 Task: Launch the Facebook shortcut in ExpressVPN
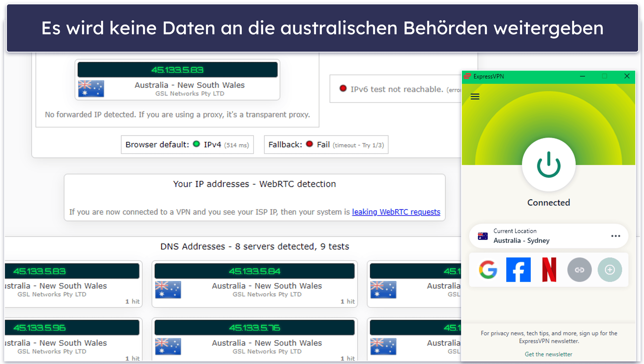(518, 270)
